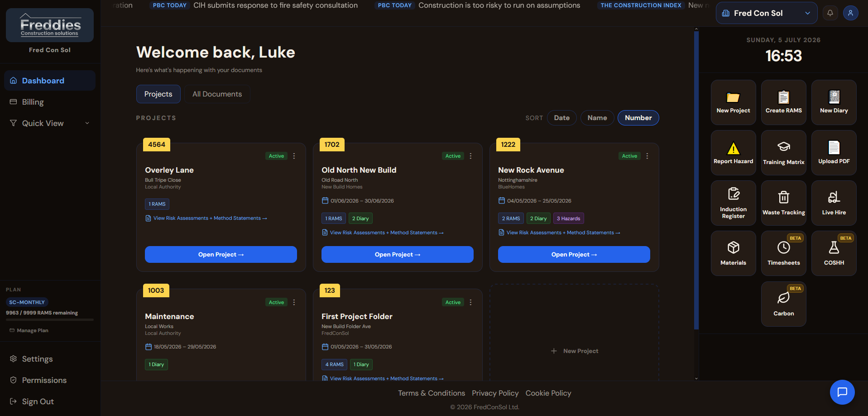The image size is (868, 416).
Task: Open options menu for Old North New Build
Action: click(471, 156)
